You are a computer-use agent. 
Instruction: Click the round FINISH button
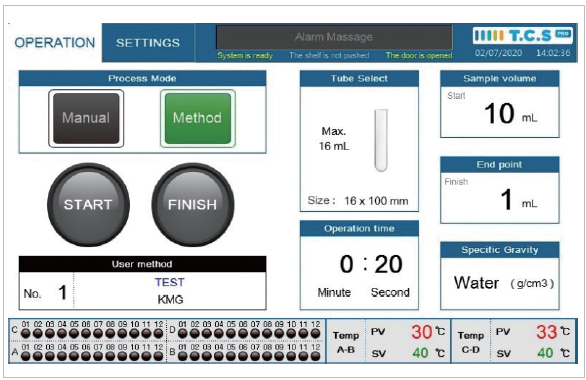(192, 204)
